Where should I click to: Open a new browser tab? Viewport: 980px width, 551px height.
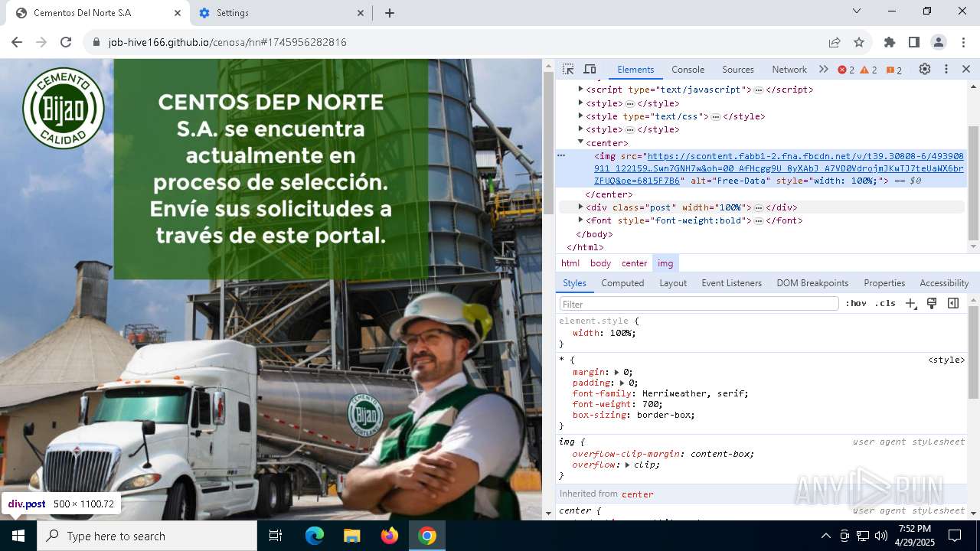pyautogui.click(x=390, y=13)
